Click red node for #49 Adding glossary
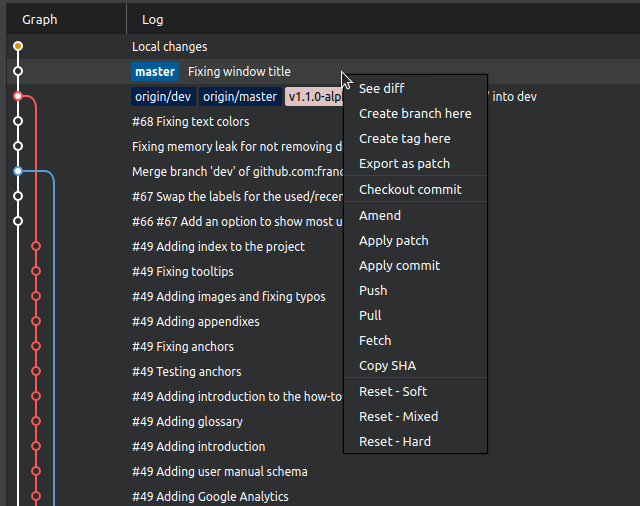Image resolution: width=640 pixels, height=506 pixels. click(36, 421)
